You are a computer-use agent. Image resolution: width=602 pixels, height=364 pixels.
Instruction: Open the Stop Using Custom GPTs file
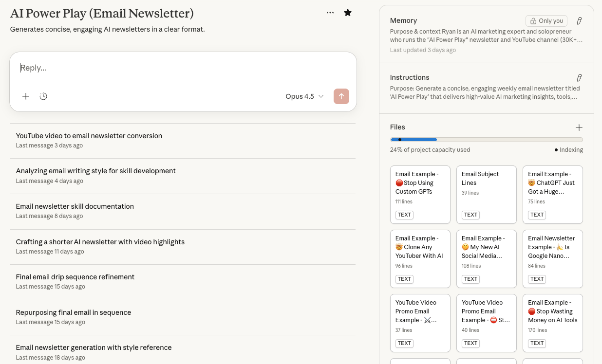click(420, 194)
